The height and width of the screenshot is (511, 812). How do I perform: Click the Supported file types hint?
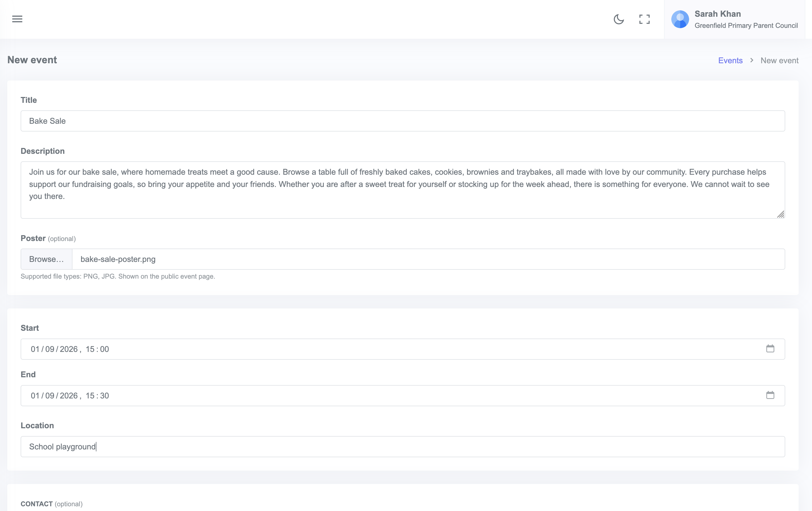tap(118, 276)
